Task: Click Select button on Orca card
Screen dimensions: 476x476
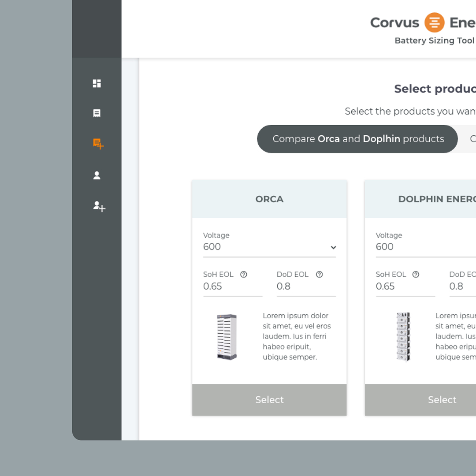Action: 269,400
